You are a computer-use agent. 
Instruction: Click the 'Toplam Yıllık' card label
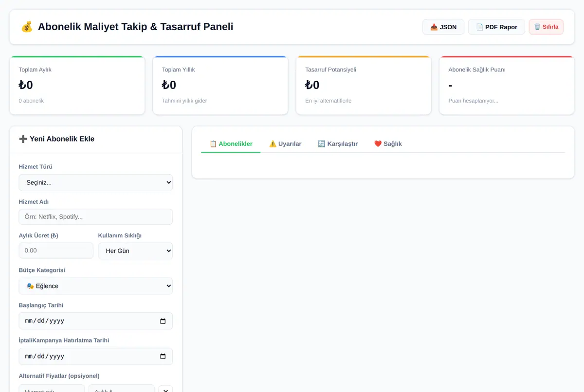click(x=179, y=70)
